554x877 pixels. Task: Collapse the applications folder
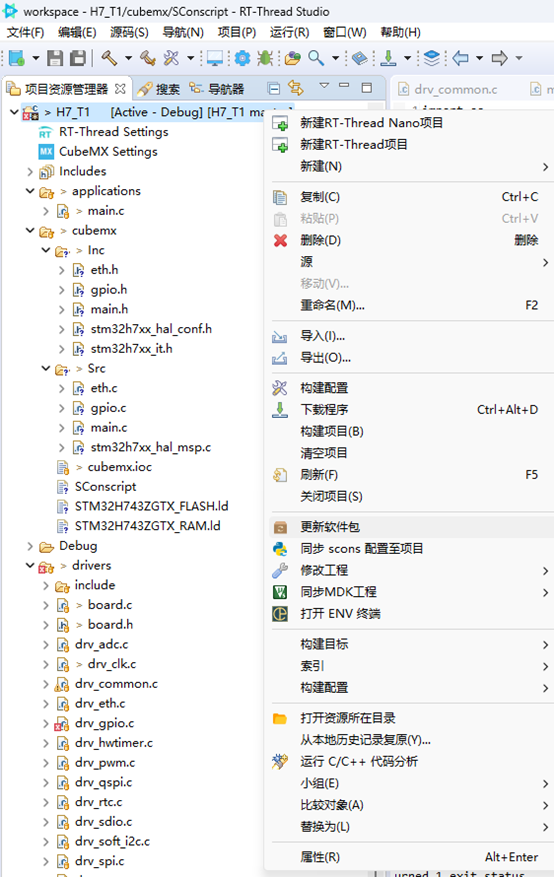(x=30, y=191)
